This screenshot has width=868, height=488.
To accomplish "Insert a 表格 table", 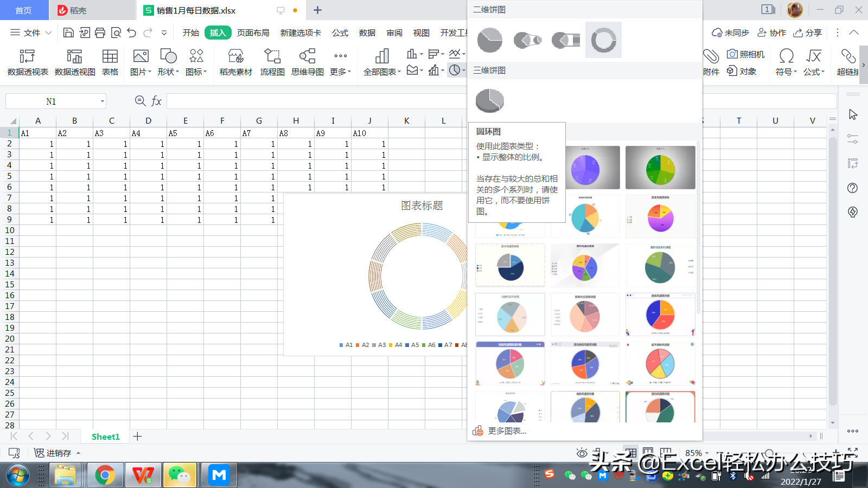I will coord(110,62).
